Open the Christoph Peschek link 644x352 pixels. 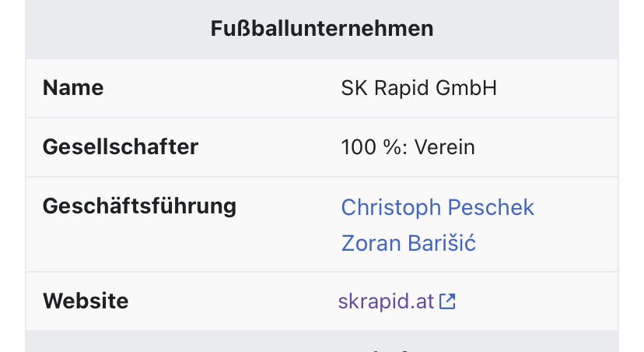point(437,207)
